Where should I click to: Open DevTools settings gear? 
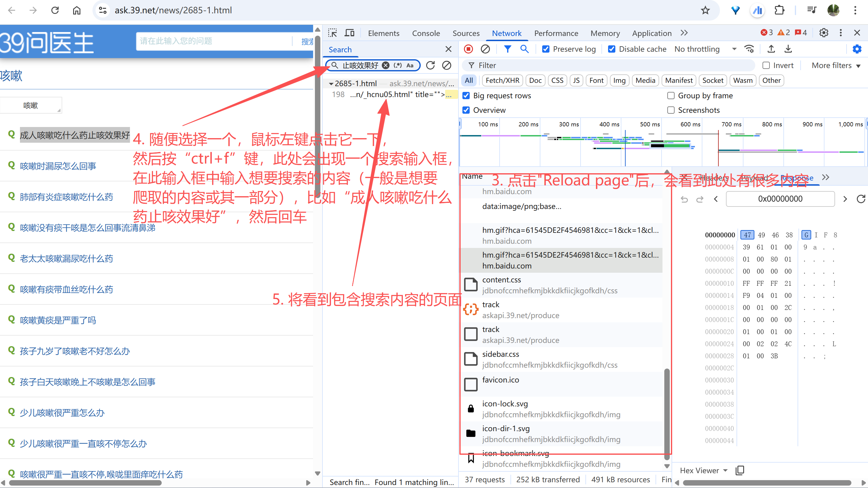point(824,33)
